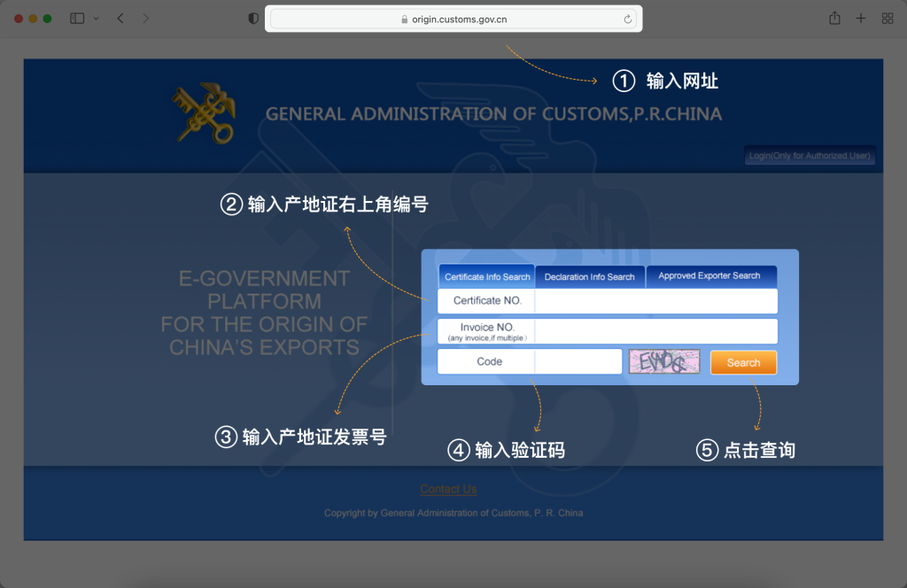Click the origin.customs.gov.cn address bar
The width and height of the screenshot is (907, 588).
(453, 19)
